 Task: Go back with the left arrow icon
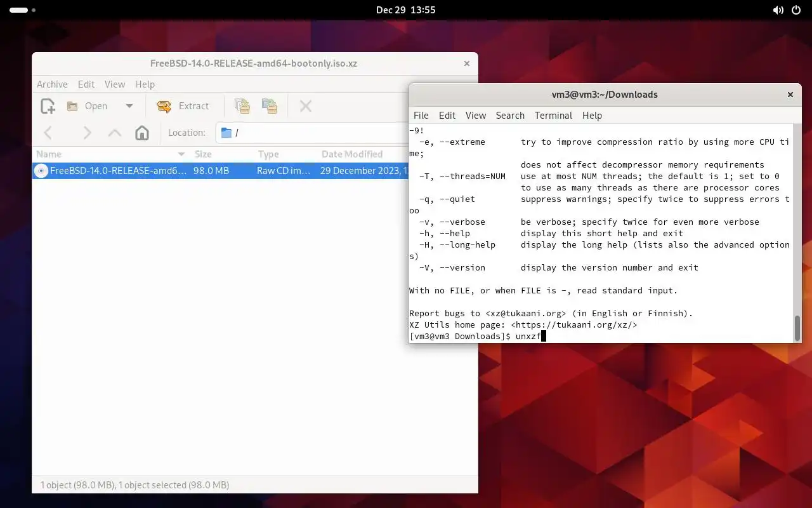(48, 133)
